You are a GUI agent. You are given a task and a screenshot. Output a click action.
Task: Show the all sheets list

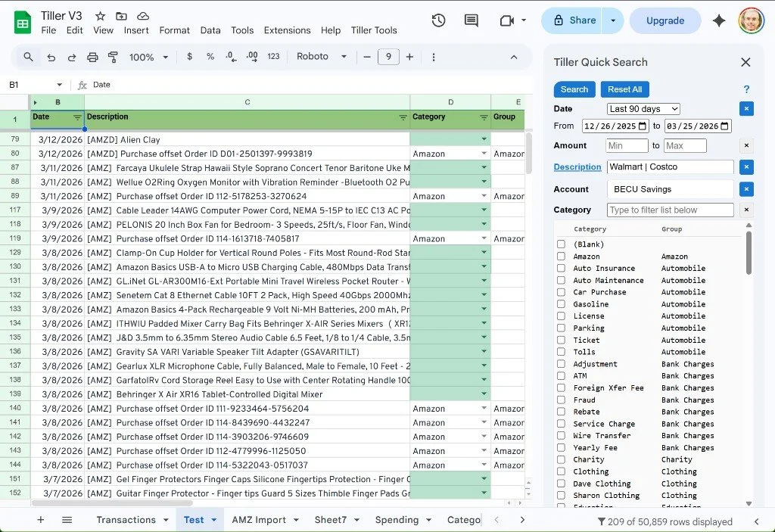pos(67,520)
